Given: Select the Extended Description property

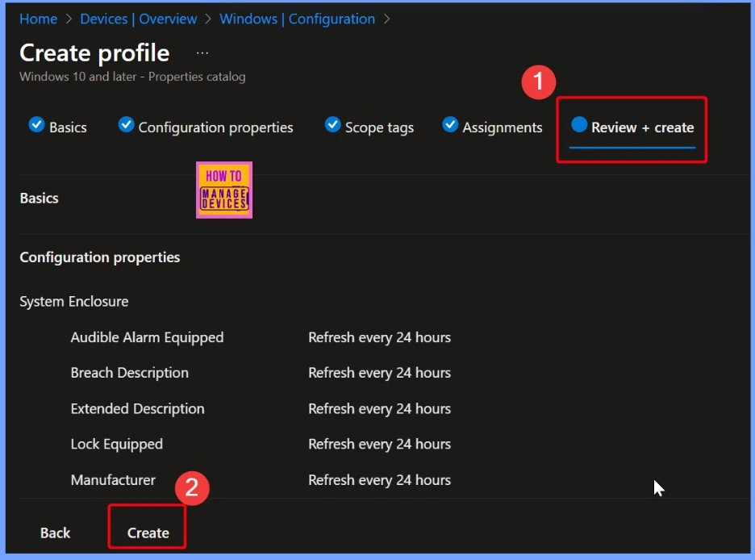Looking at the screenshot, I should click(x=137, y=408).
